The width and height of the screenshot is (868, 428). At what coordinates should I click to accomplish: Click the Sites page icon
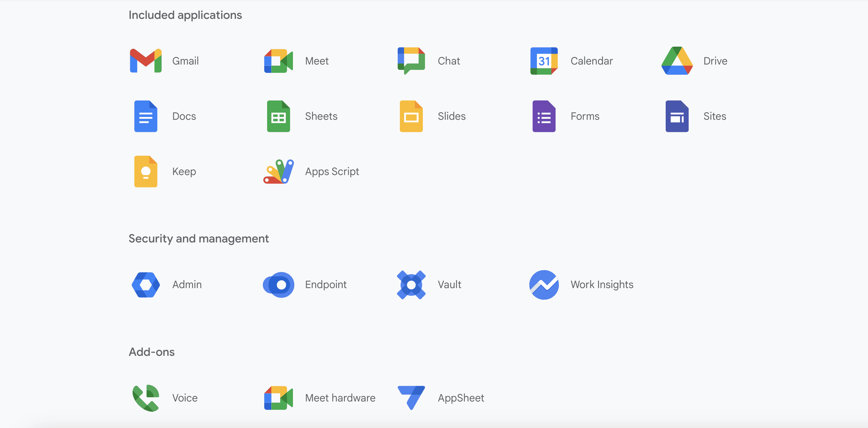coord(677,116)
